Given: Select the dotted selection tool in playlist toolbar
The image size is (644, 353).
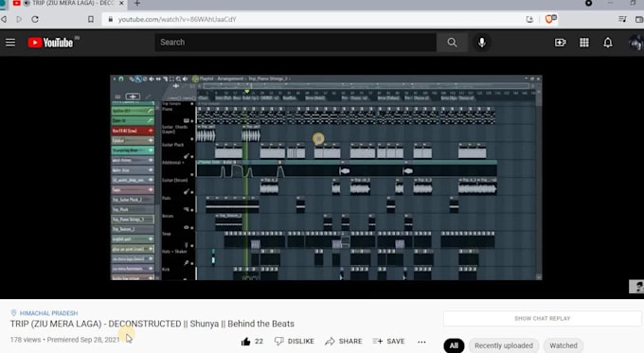Looking at the screenshot, I should 171,79.
